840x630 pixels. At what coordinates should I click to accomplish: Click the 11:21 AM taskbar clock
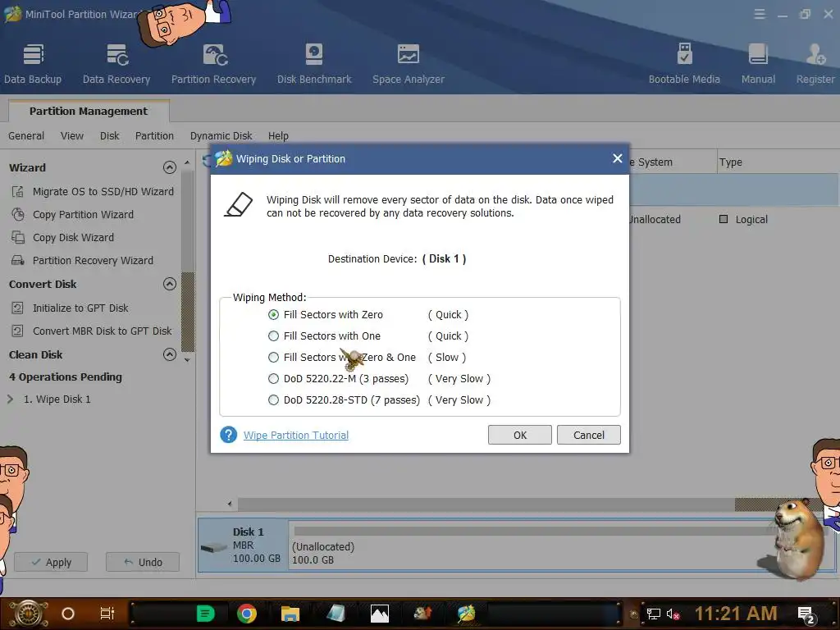pyautogui.click(x=736, y=614)
